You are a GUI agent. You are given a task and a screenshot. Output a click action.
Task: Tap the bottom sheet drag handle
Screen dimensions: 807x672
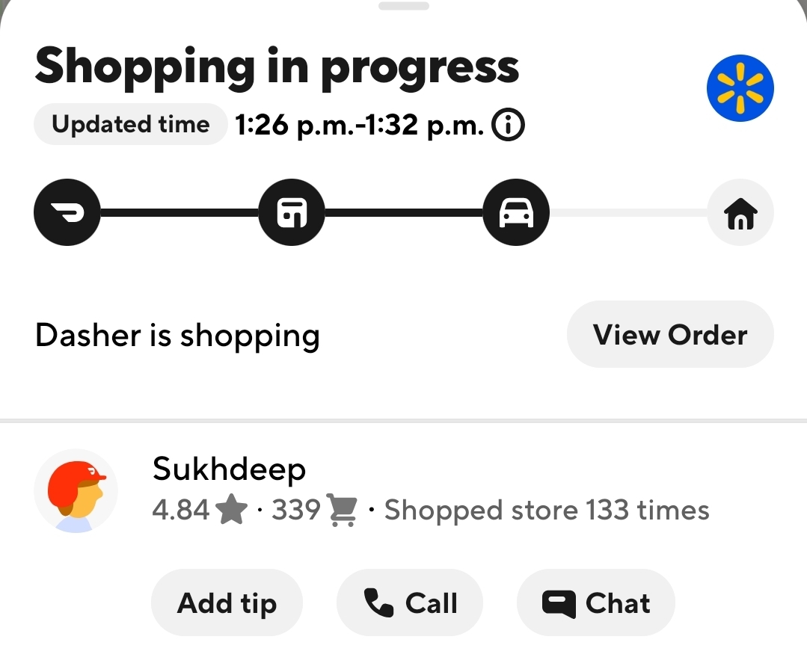(404, 6)
